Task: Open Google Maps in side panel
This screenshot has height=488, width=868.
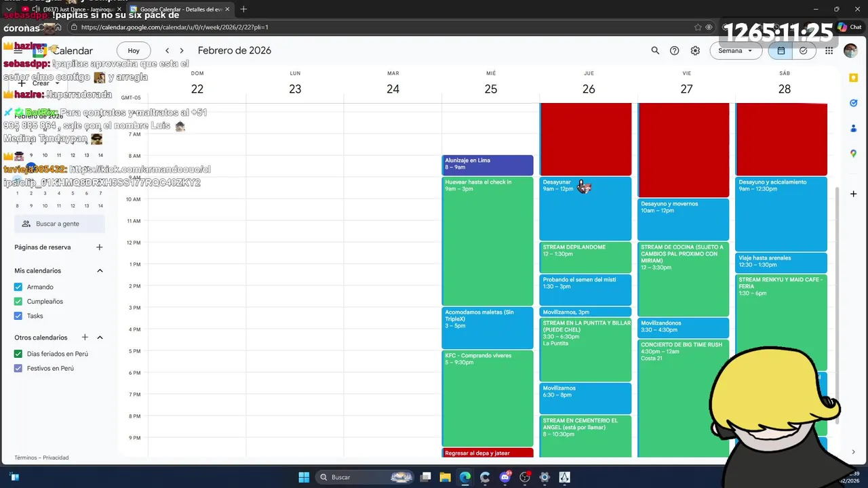Action: click(854, 154)
